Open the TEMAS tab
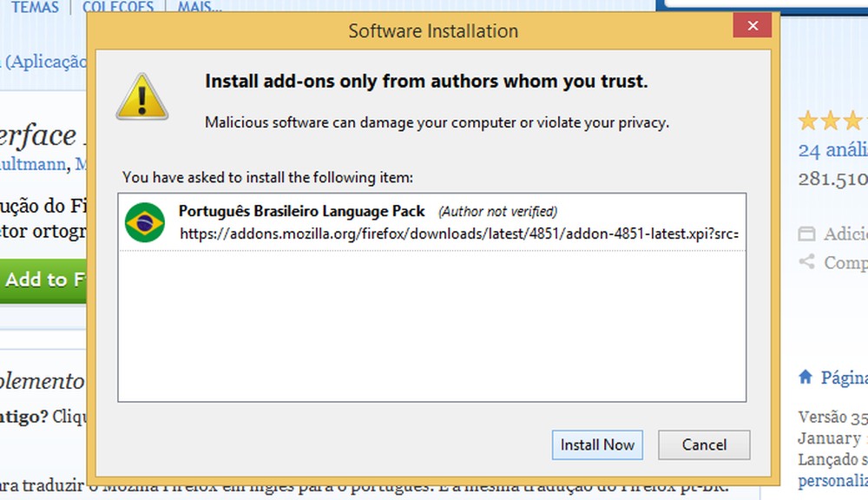 35,8
